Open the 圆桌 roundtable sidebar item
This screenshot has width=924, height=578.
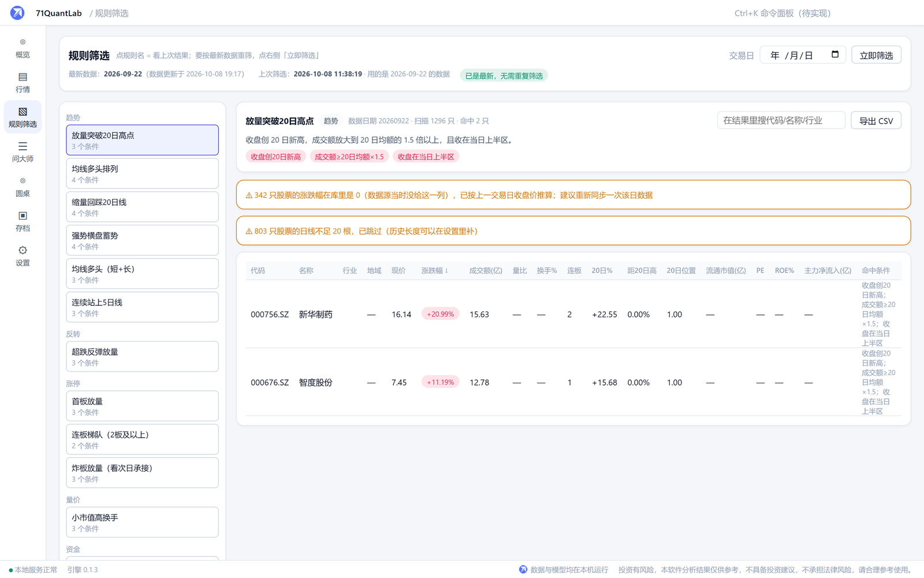(23, 187)
